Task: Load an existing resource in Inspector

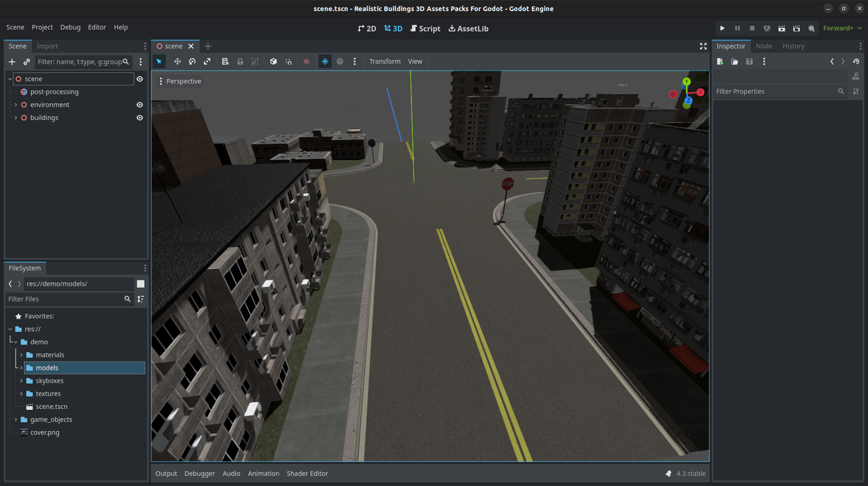Action: [735, 61]
